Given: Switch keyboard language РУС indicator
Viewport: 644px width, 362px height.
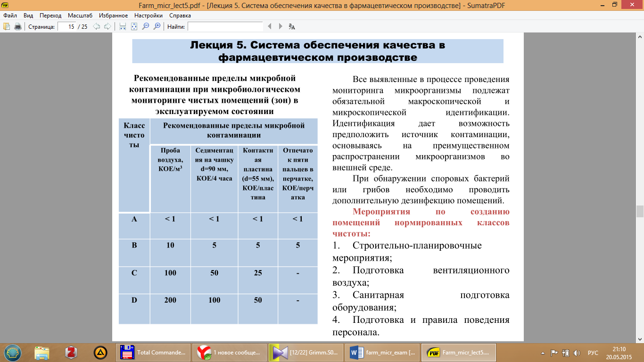Looking at the screenshot, I should coord(593,352).
